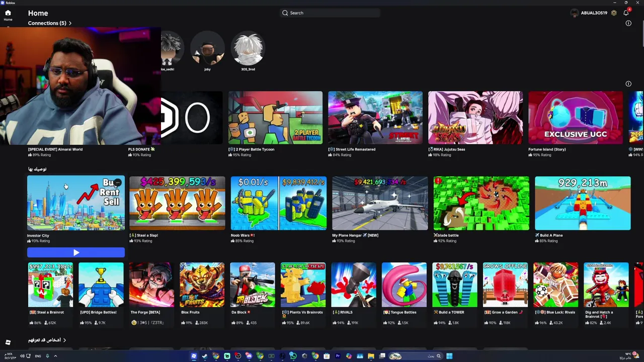The image size is (644, 362).
Task: Click the microphone icon in system tray
Action: click(x=47, y=356)
